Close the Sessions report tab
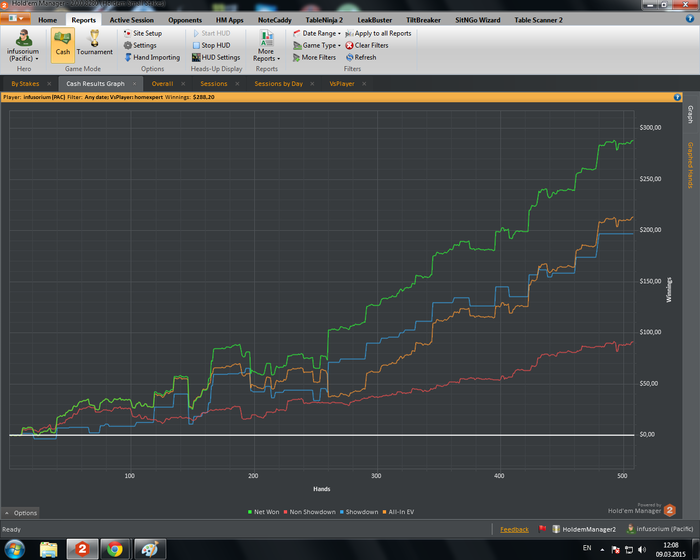 tap(237, 84)
